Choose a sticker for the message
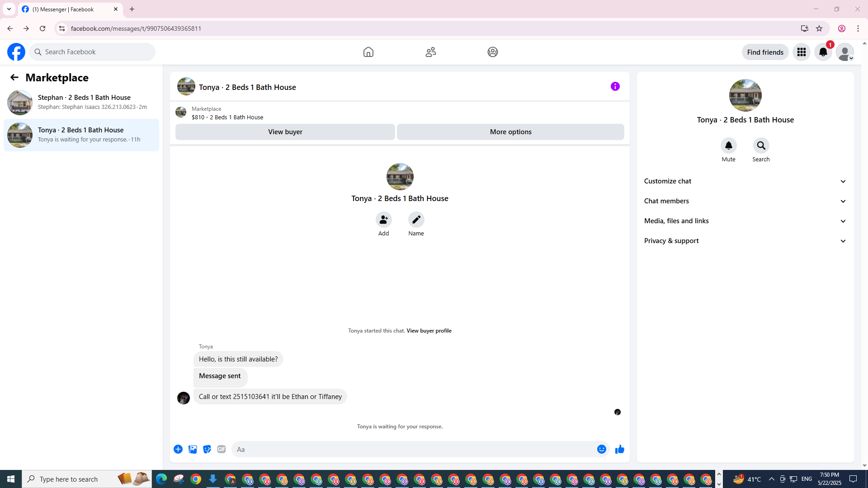The image size is (868, 488). [207, 449]
